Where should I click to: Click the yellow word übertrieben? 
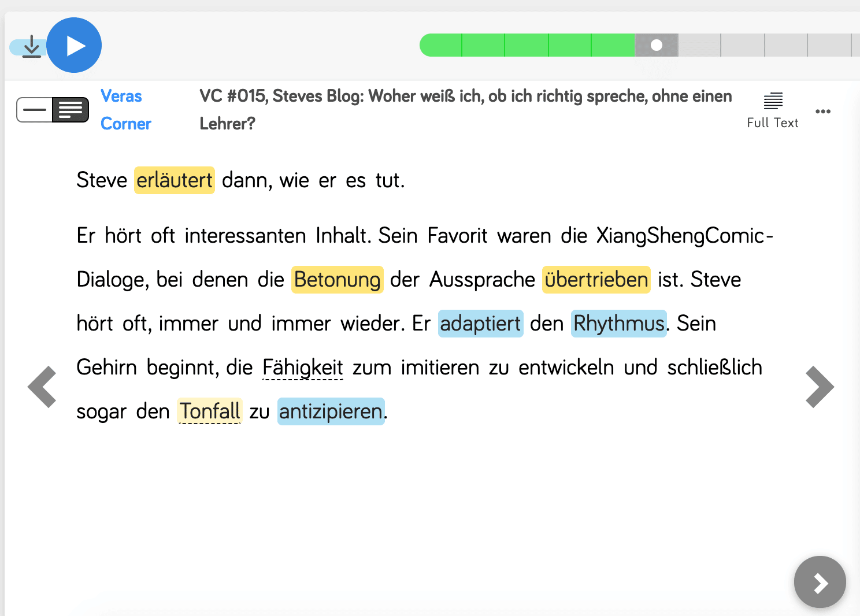[596, 280]
